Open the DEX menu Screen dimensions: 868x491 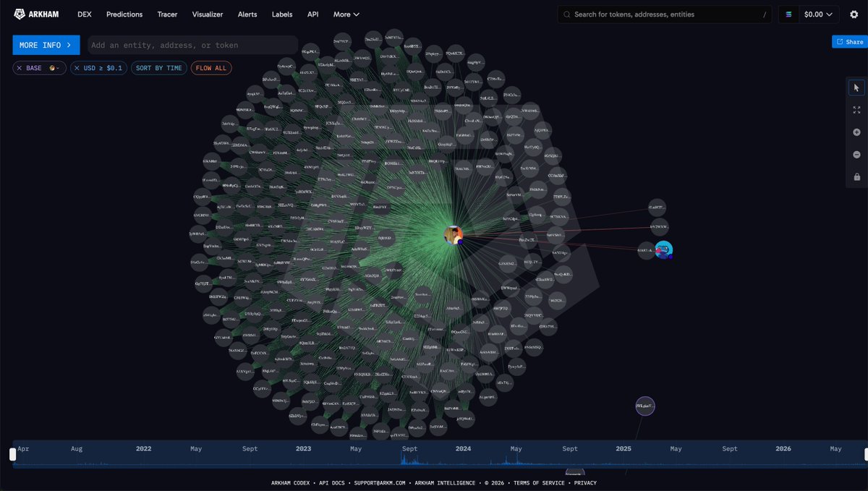tap(85, 14)
